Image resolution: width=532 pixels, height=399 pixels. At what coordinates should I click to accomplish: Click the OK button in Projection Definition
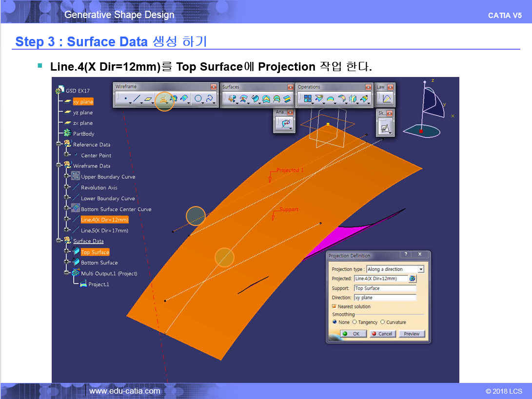point(353,334)
